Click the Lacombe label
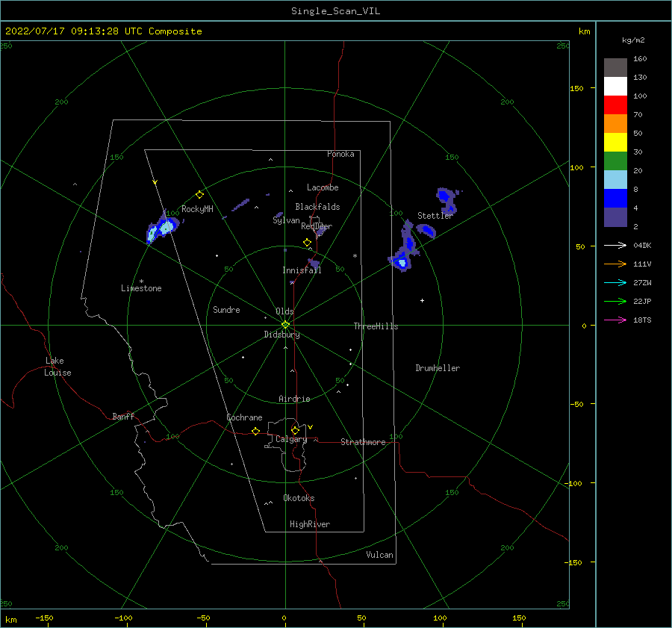Image resolution: width=672 pixels, height=628 pixels. (x=323, y=187)
